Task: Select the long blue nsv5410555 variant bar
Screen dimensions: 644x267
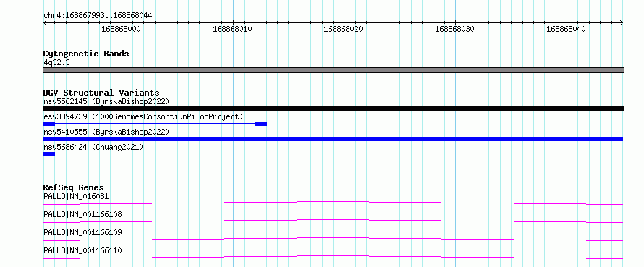Action: pyautogui.click(x=333, y=139)
